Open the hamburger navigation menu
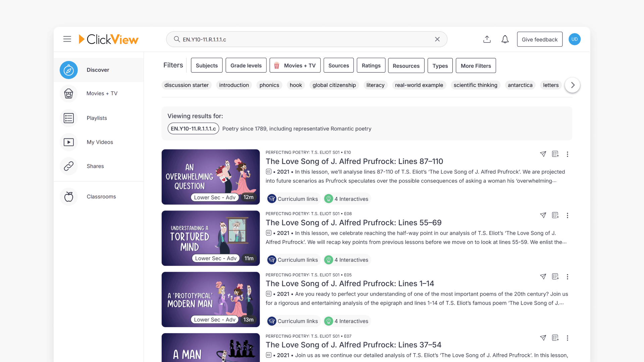Viewport: 644px width, 362px height. pyautogui.click(x=67, y=39)
